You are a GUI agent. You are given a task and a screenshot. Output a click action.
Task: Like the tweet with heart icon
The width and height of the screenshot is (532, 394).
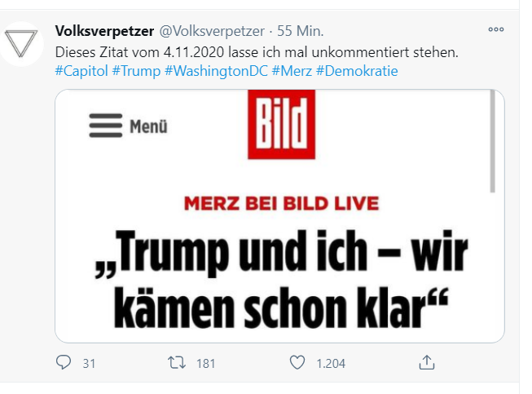click(x=297, y=363)
